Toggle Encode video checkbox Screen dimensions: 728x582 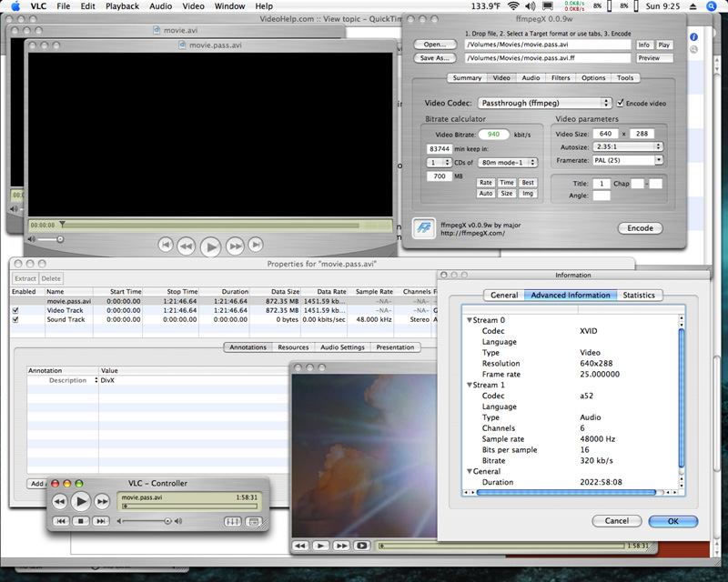tap(620, 103)
